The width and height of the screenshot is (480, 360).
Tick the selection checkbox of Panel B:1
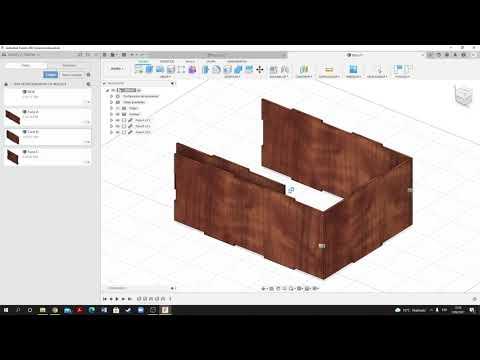click(x=124, y=126)
